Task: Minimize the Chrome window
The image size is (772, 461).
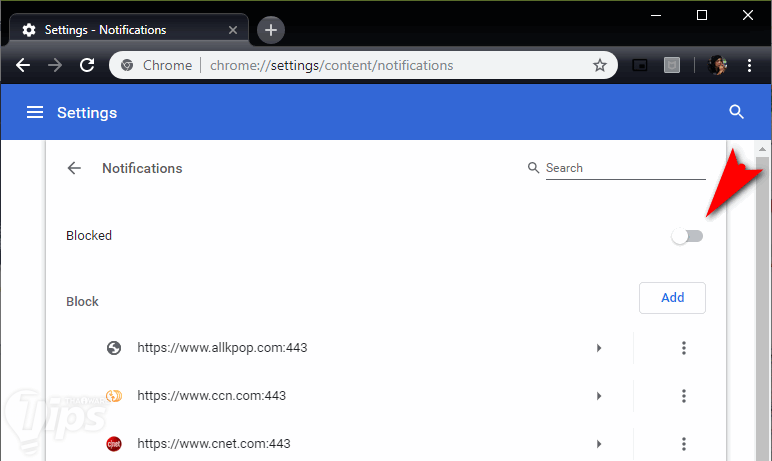Action: click(x=656, y=15)
